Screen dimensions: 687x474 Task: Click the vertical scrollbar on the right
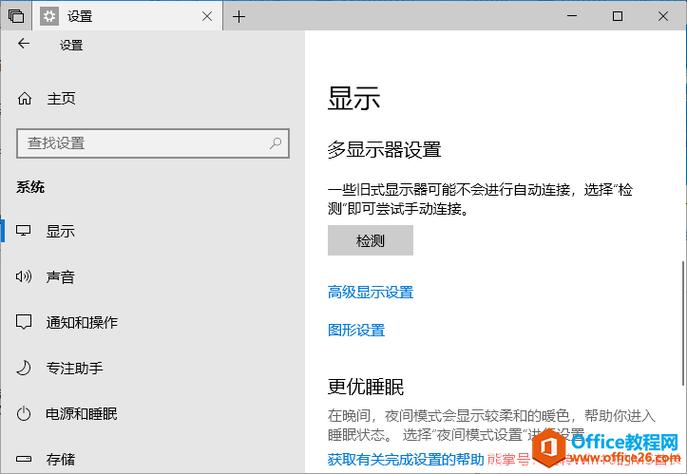coord(682,323)
